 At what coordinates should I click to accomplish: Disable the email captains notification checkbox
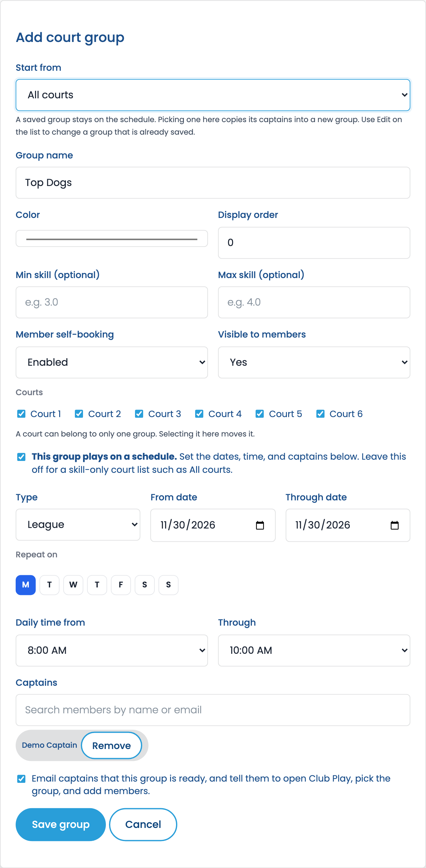click(x=21, y=779)
